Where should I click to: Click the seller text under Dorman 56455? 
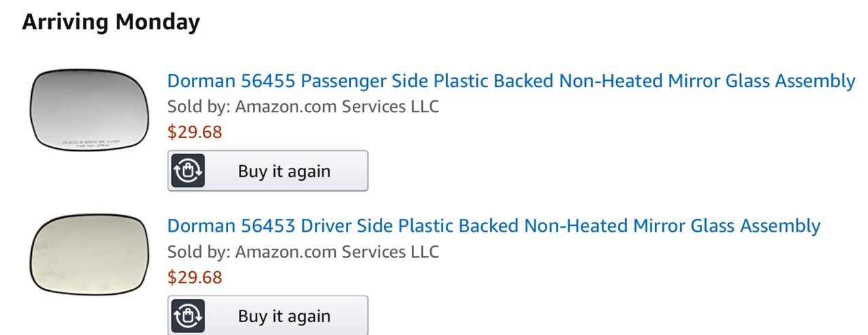[303, 107]
